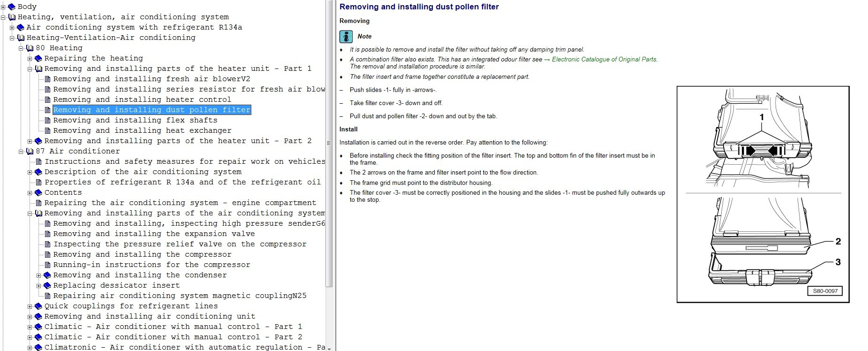Click document icon beside Properties of refrigerant
868x351 pixels.
[38, 183]
